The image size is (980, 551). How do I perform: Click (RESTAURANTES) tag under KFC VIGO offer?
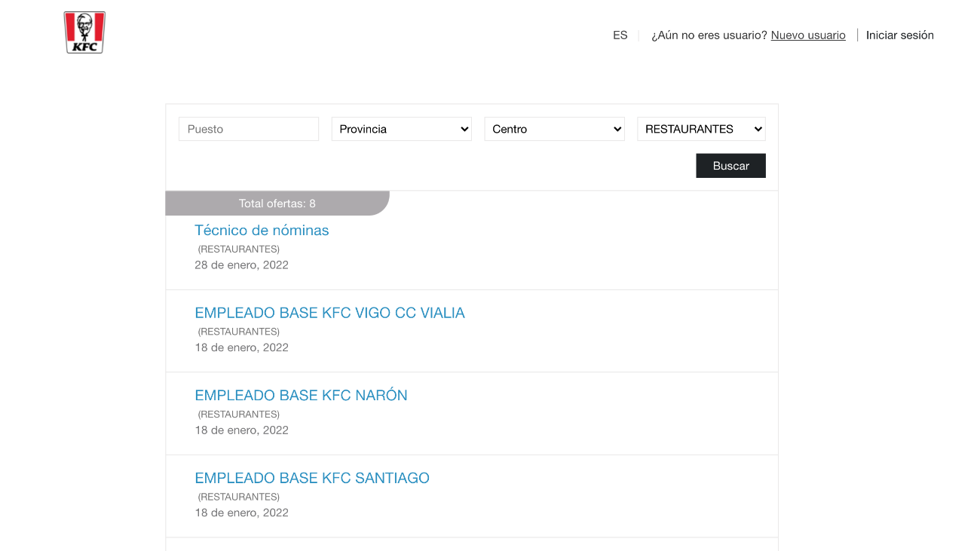(238, 332)
